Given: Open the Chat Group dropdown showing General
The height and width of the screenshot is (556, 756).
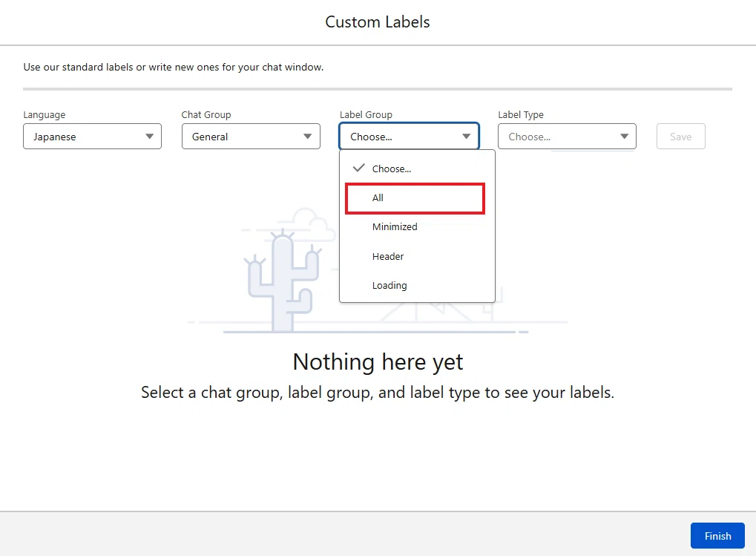Looking at the screenshot, I should (251, 137).
